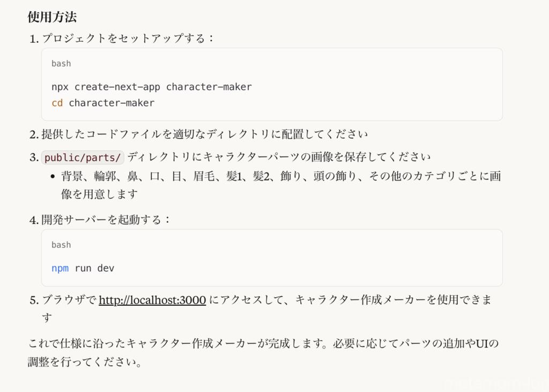549x392 pixels.
Task: Click inside the second code block area
Action: 272,258
